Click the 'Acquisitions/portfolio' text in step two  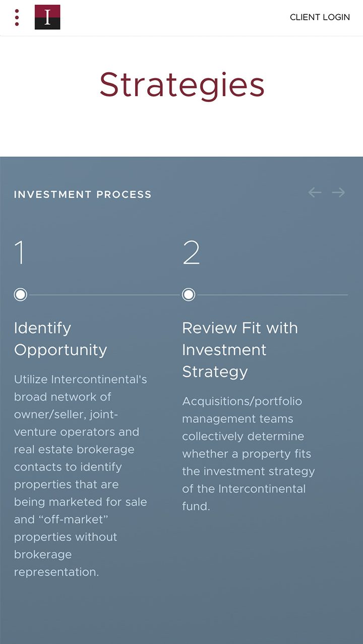click(x=242, y=401)
